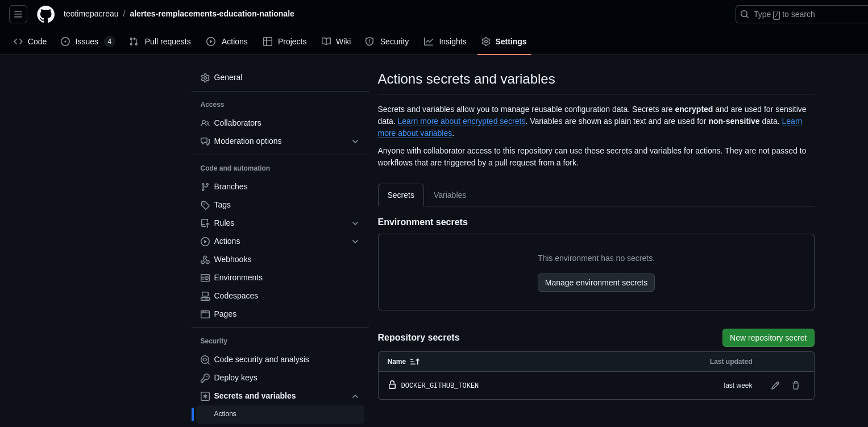Click the Wiki book icon

(326, 42)
